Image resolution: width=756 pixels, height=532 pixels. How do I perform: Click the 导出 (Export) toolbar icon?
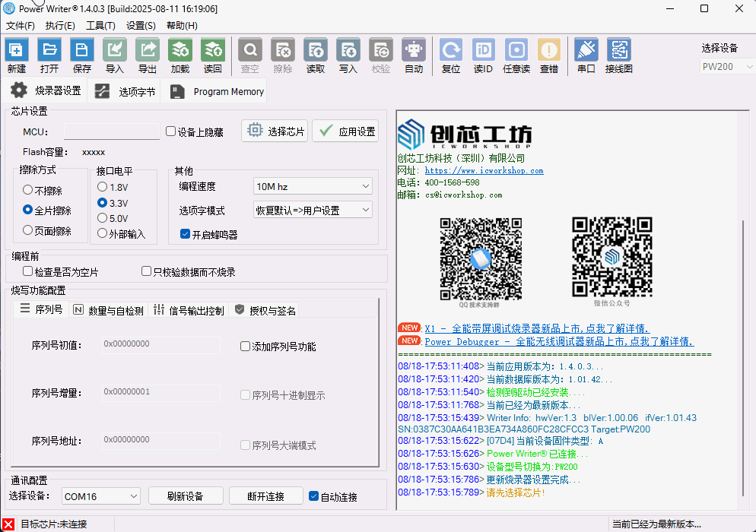click(148, 55)
